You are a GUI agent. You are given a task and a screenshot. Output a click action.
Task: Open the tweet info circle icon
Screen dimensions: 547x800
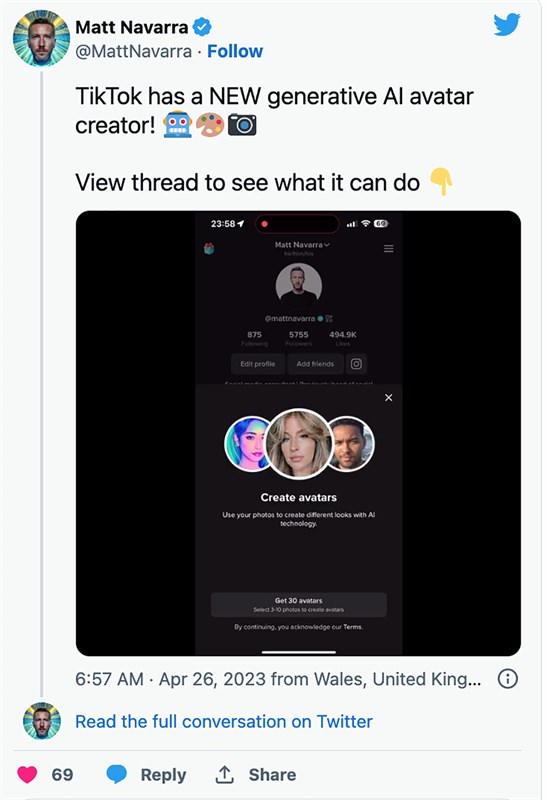508,679
